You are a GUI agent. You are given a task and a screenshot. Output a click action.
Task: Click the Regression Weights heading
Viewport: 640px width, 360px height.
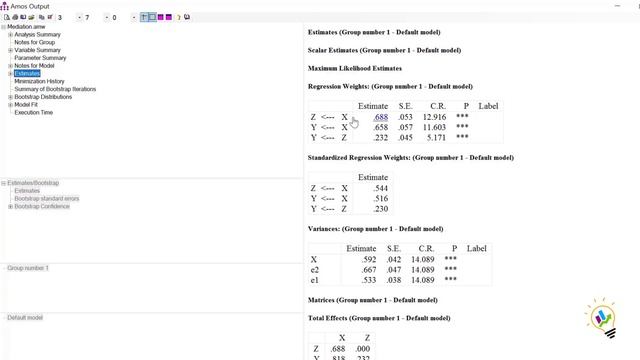pos(390,87)
